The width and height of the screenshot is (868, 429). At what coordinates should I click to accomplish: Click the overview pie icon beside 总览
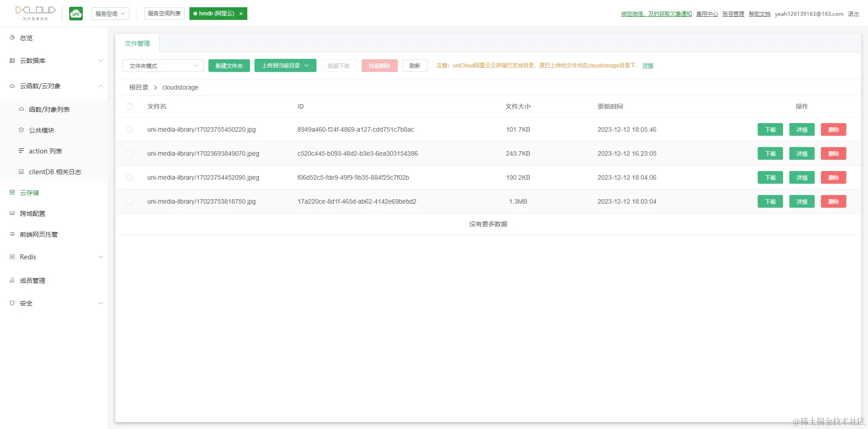(12, 38)
